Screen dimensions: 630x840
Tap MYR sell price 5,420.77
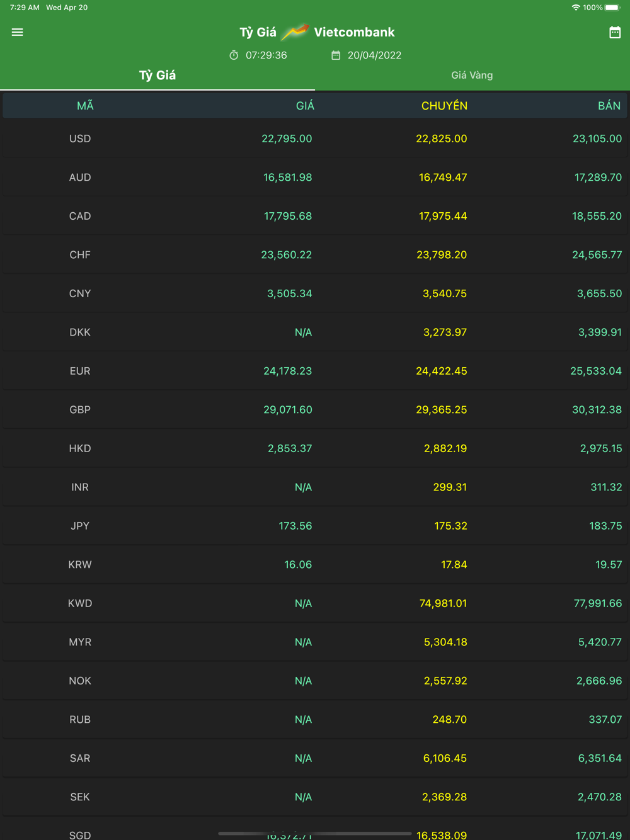[600, 642]
